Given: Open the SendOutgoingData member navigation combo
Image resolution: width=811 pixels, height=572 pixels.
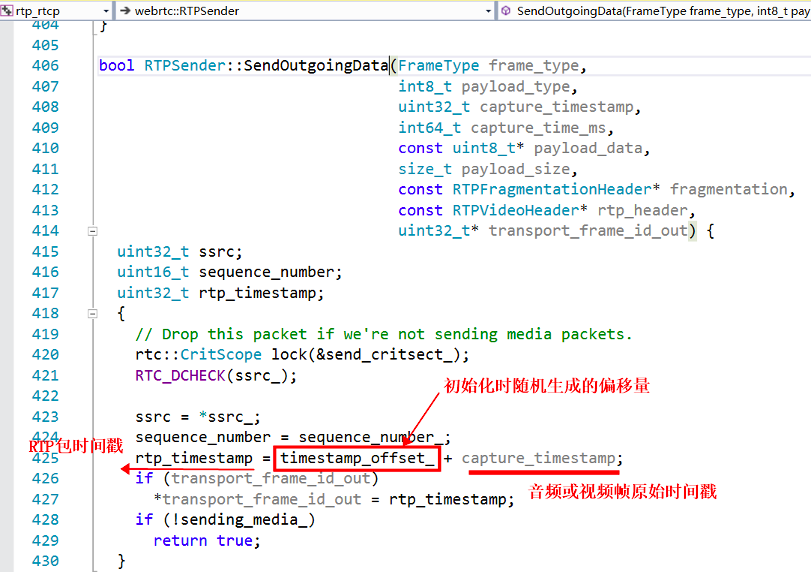Looking at the screenshot, I should click(x=662, y=11).
